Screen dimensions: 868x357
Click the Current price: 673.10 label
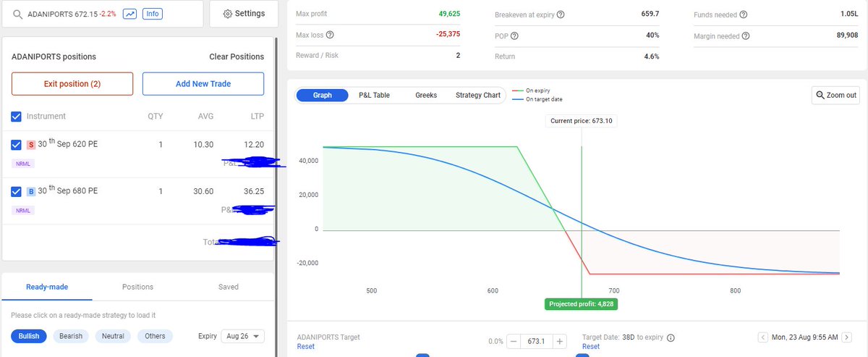pos(582,121)
